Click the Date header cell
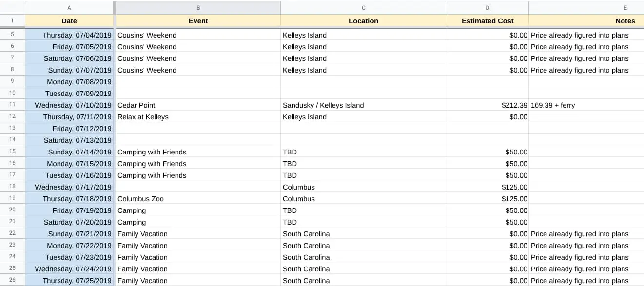The height and width of the screenshot is (286, 644). pos(69,21)
